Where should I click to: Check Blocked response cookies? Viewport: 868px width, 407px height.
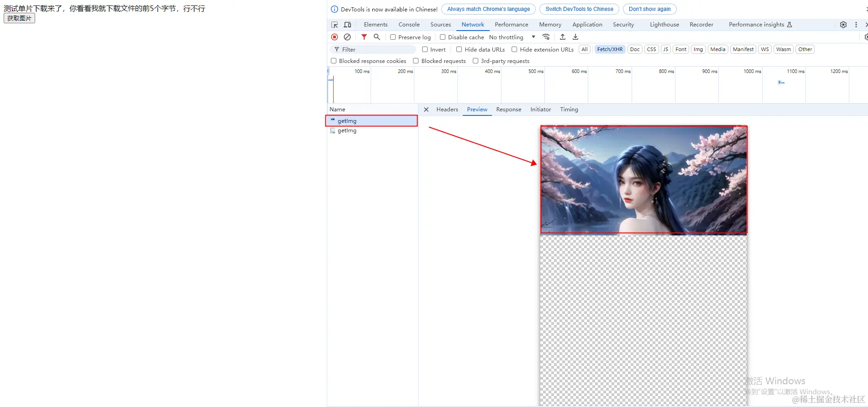coord(334,61)
